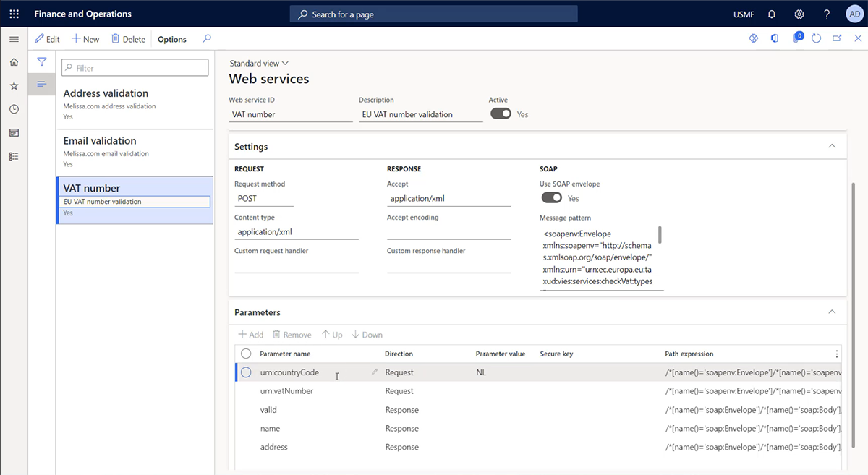Open the Options menu tab
Screen dimensions: 868x475
point(172,40)
